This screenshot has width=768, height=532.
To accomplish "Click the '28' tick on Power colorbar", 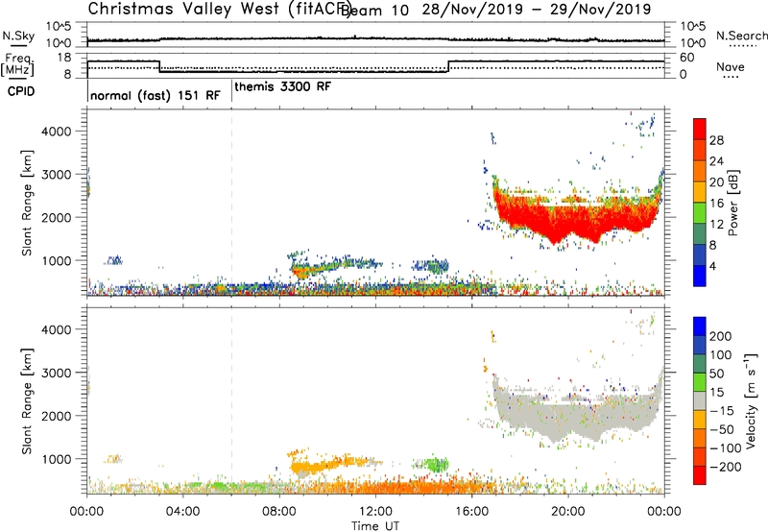I will pyautogui.click(x=716, y=140).
